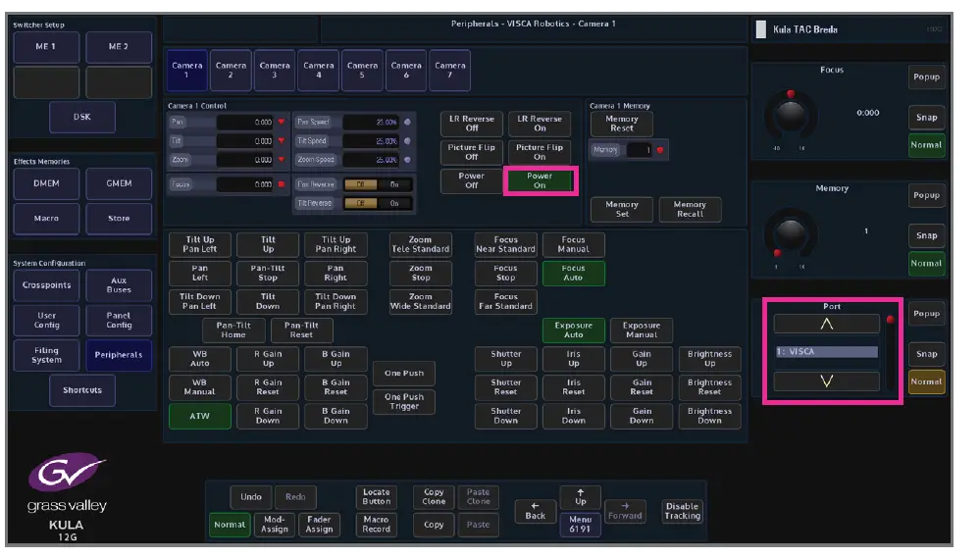
Task: Switch camera Power Off
Action: 471,181
